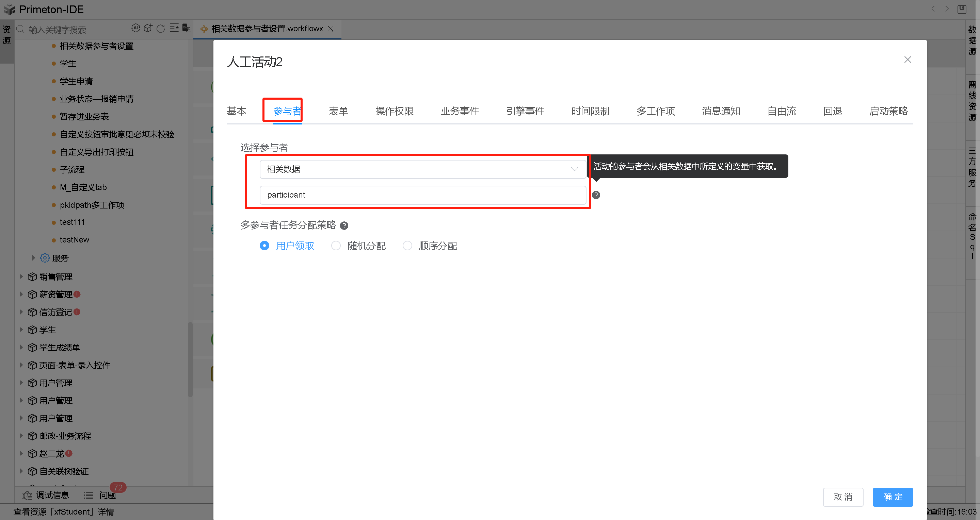The width and height of the screenshot is (980, 520).
Task: Expand the 服务 tree node
Action: 33,258
